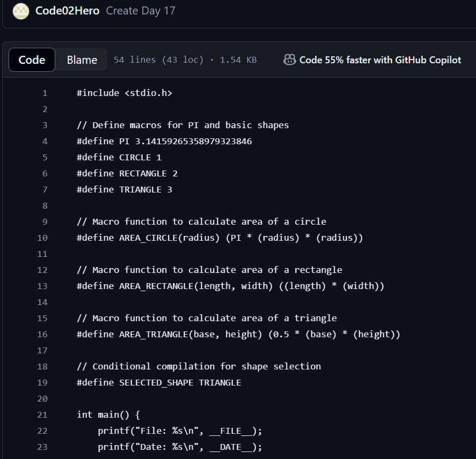
Task: Select line number 23
Action: tap(42, 447)
